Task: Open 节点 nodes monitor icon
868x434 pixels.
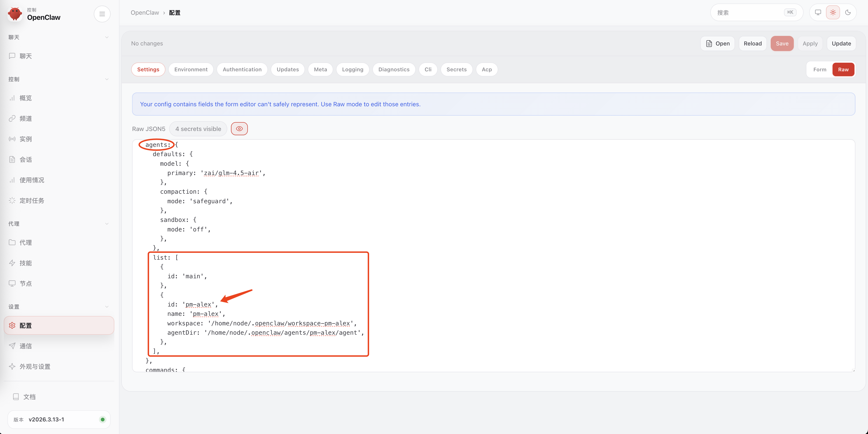Action: 12,283
